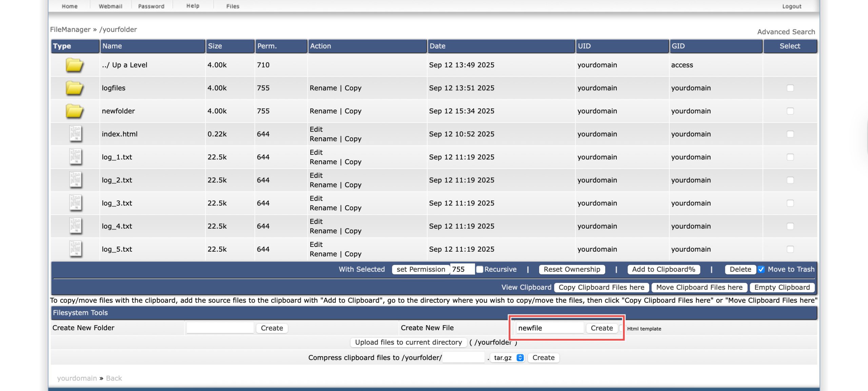868x391 pixels.
Task: Click Create button for compressed archive
Action: tap(544, 357)
